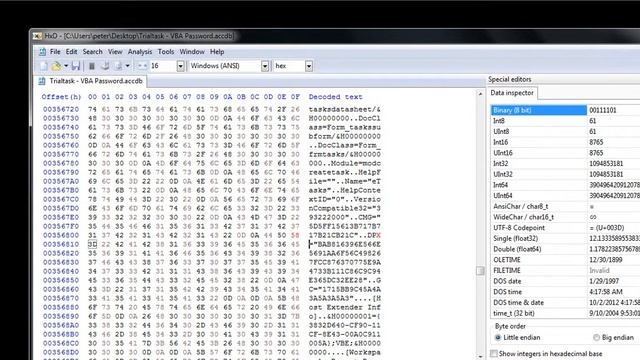Select the AnsiChar / char8_t row
This screenshot has height=360, width=640.
tap(565, 207)
